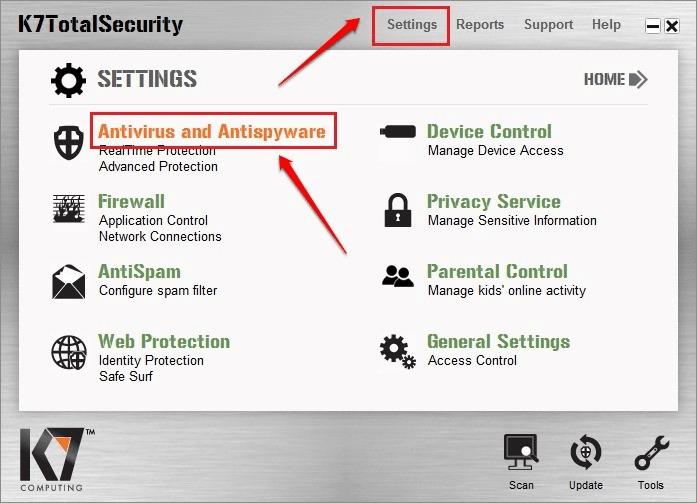
Task: Open Privacy Service settings
Action: [x=493, y=202]
